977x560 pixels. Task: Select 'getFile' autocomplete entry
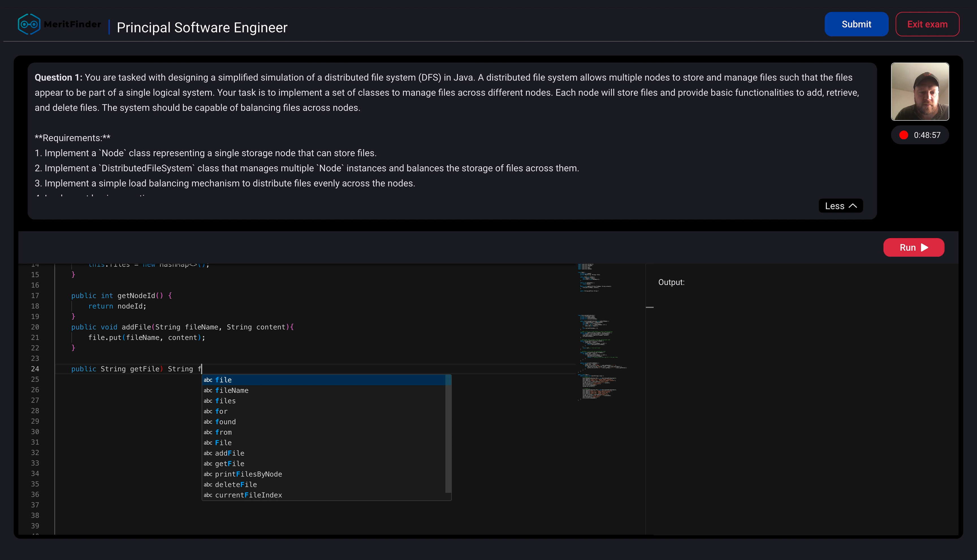coord(229,464)
